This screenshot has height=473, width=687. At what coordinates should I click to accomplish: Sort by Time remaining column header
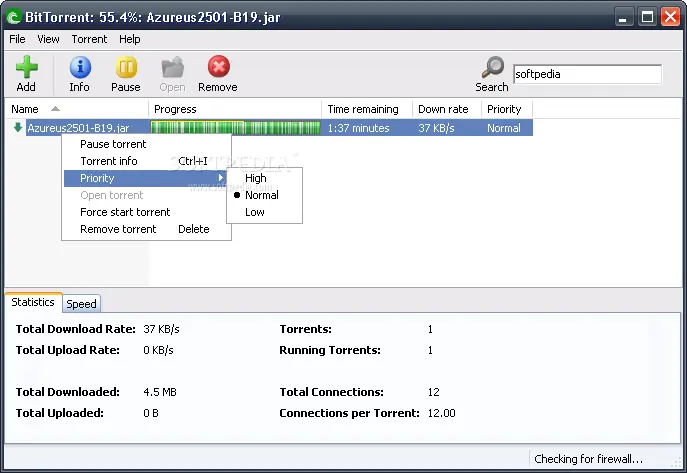pos(367,109)
